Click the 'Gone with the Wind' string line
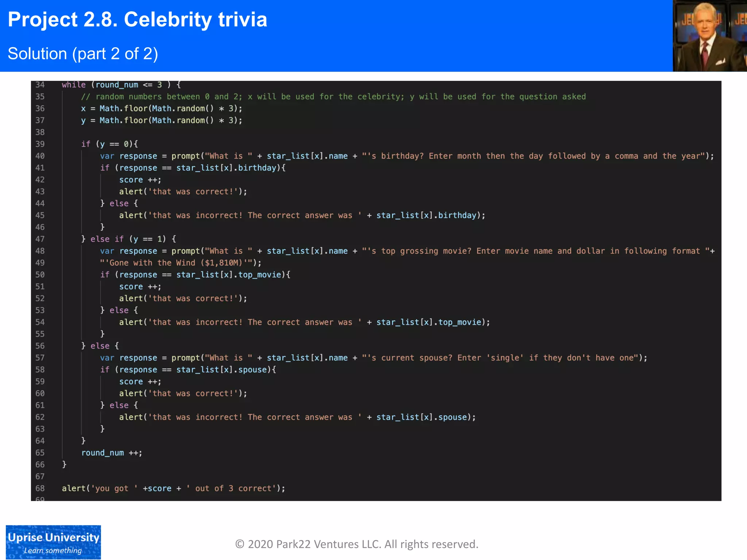The height and width of the screenshot is (560, 747). [181, 263]
